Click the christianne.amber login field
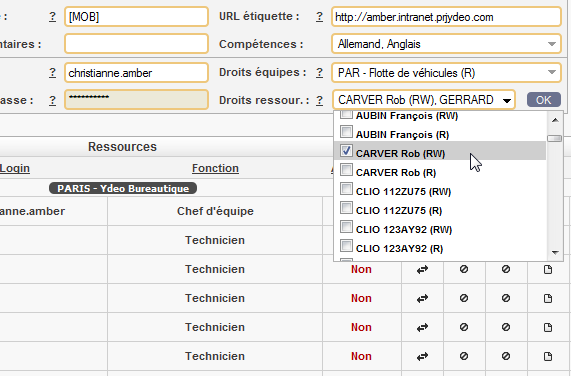571x376 pixels. pos(136,73)
